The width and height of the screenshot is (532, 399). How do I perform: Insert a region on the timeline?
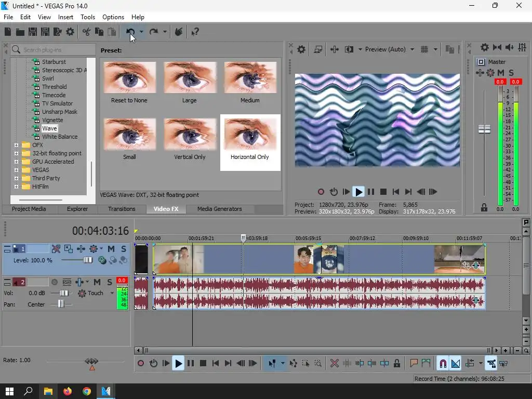click(x=426, y=363)
